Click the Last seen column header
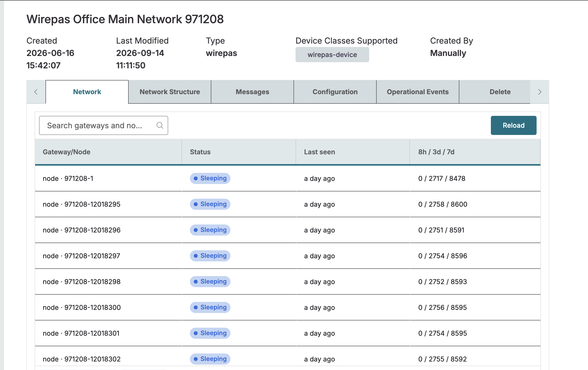 point(353,152)
